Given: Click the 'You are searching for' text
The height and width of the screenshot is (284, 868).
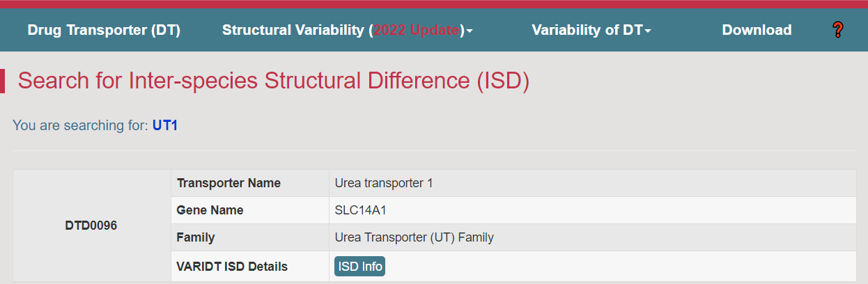Looking at the screenshot, I should tap(81, 125).
